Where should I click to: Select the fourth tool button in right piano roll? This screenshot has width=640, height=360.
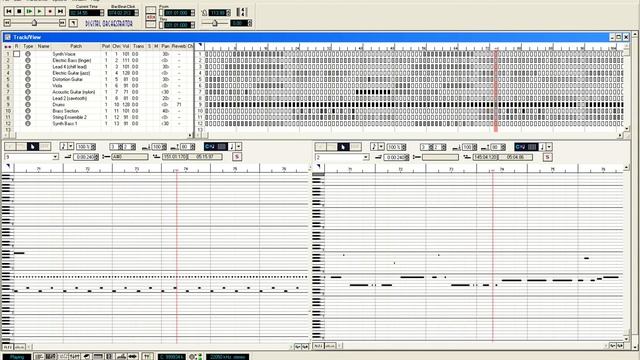356,147
